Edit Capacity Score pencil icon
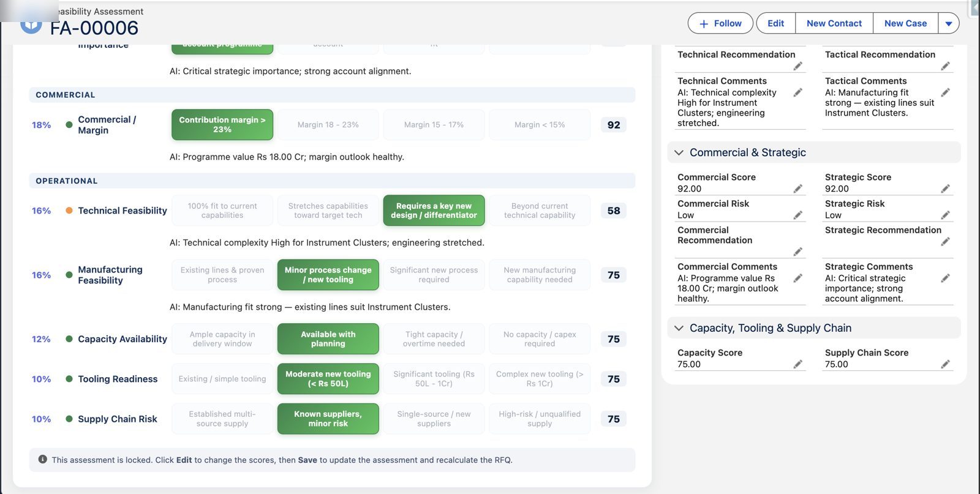This screenshot has height=494, width=980. pos(797,364)
